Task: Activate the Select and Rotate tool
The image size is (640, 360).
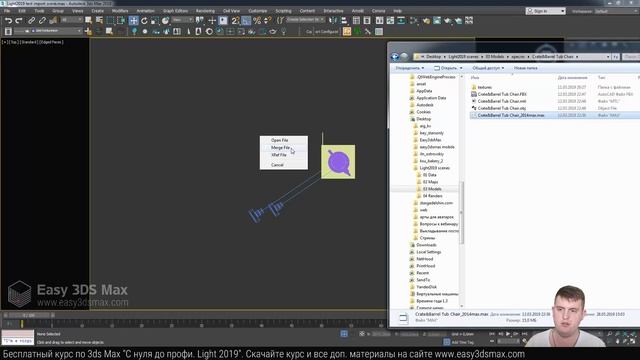Action: tap(144, 20)
